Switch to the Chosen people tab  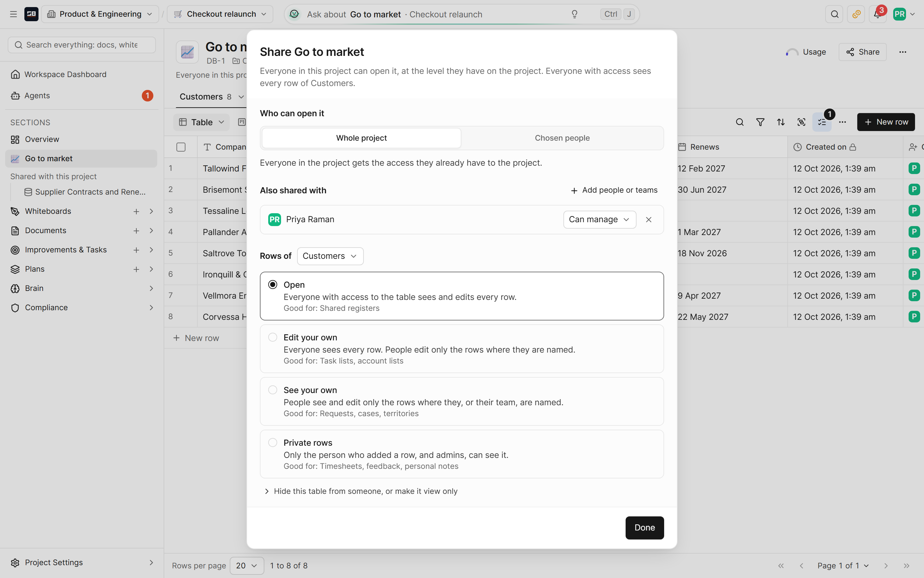(x=562, y=138)
